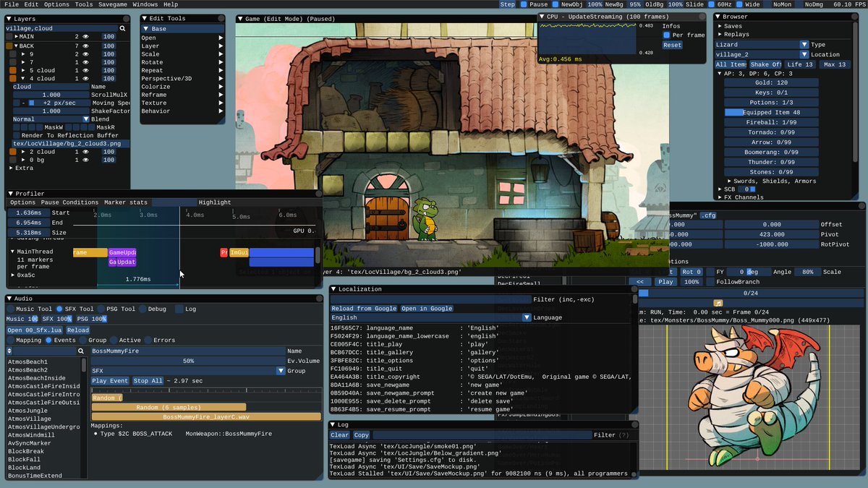Collapse the Game (Edit Mode) window triangle
Screen dimensions: 868x488
[241, 18]
